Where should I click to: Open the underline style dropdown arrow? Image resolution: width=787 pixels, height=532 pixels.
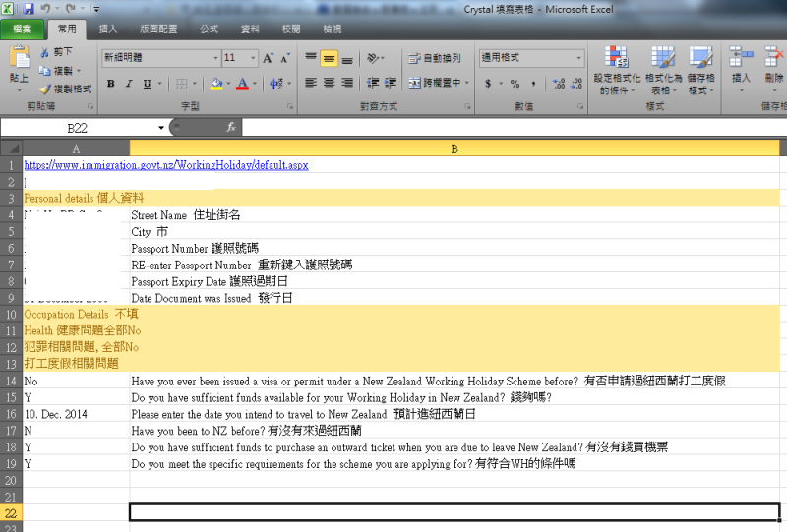point(160,84)
